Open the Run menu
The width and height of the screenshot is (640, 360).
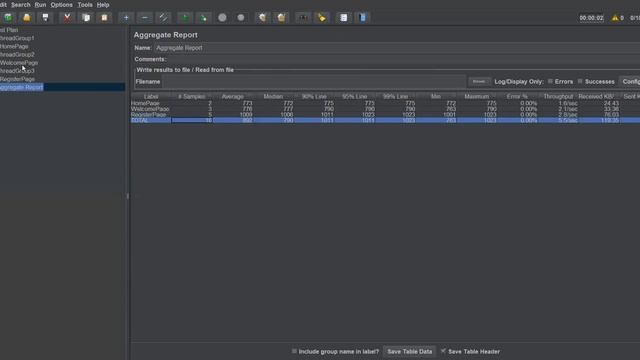(x=40, y=5)
